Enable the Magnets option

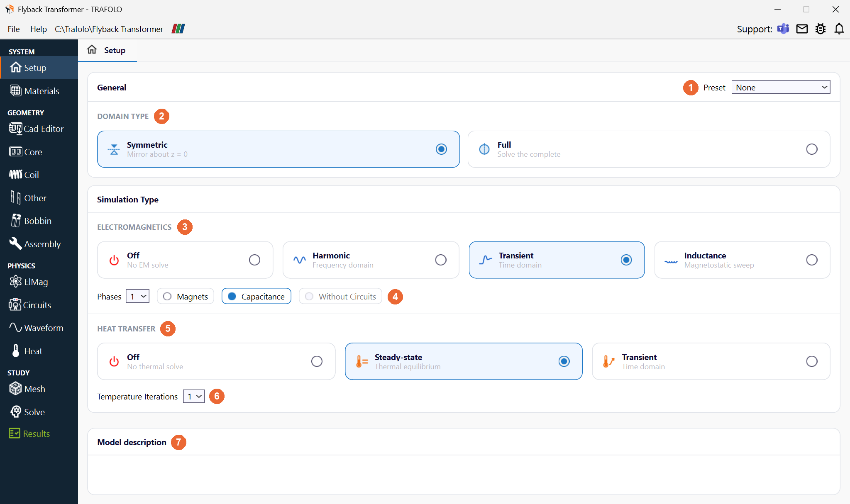coord(185,297)
